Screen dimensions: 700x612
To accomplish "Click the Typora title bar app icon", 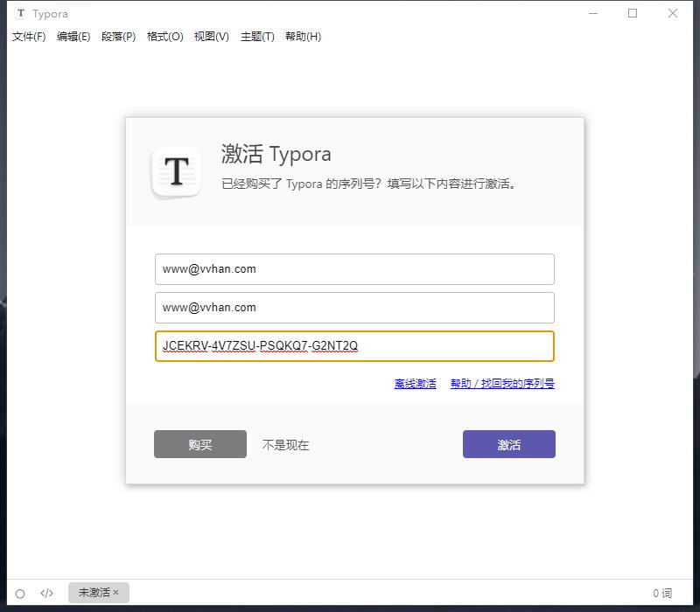I will [x=20, y=14].
